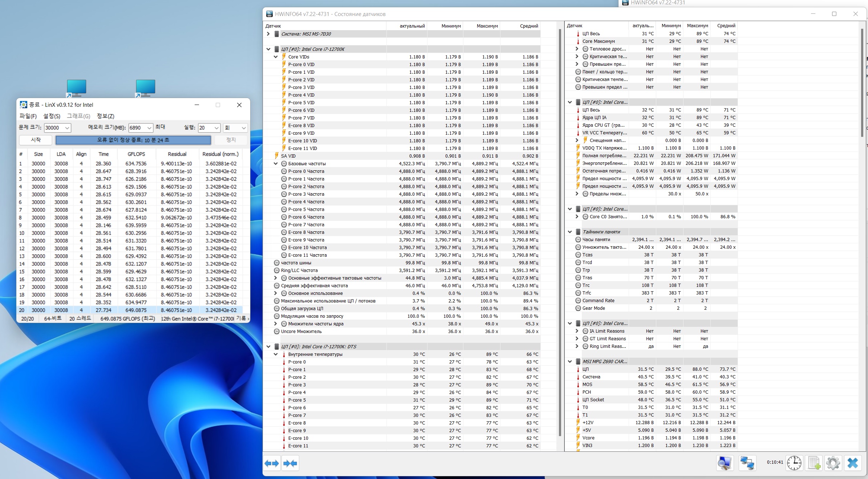This screenshot has width=868, height=479.
Task: Open sensor settings gear icon
Action: [x=833, y=463]
